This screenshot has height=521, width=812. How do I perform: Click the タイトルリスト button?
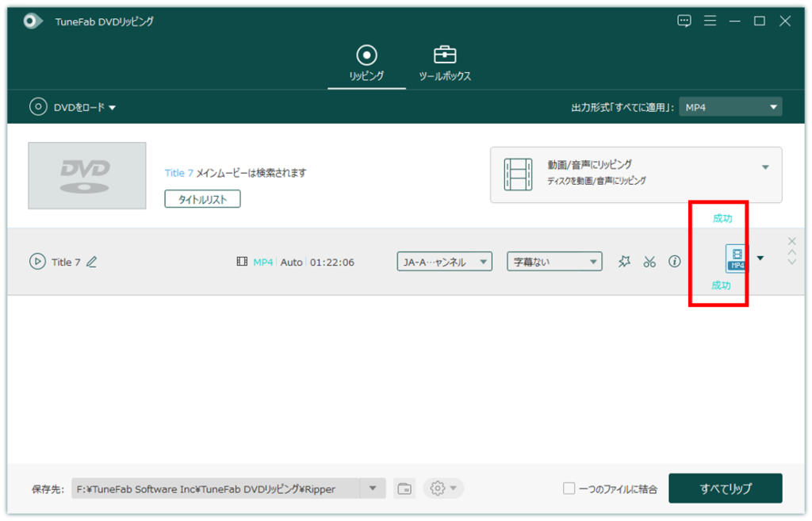202,199
